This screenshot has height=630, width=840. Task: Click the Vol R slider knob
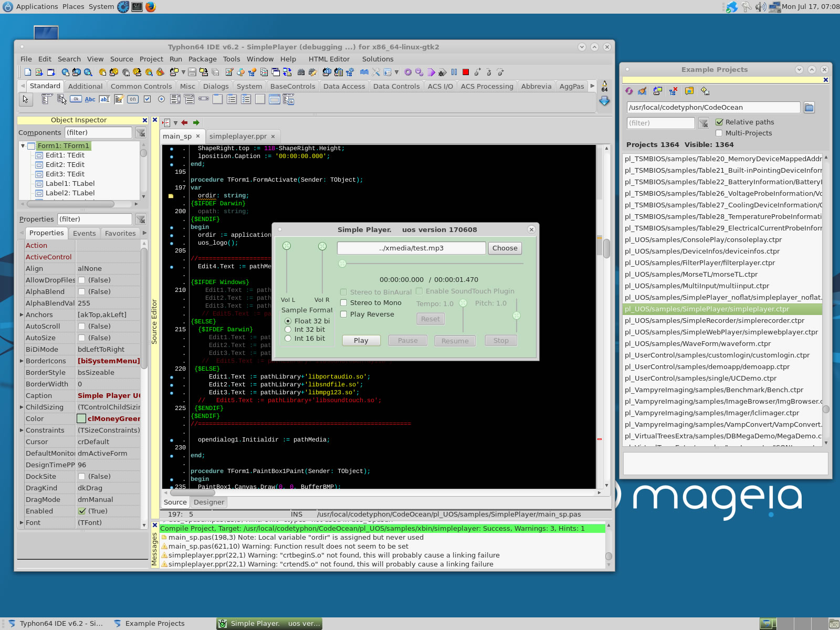pyautogui.click(x=322, y=246)
